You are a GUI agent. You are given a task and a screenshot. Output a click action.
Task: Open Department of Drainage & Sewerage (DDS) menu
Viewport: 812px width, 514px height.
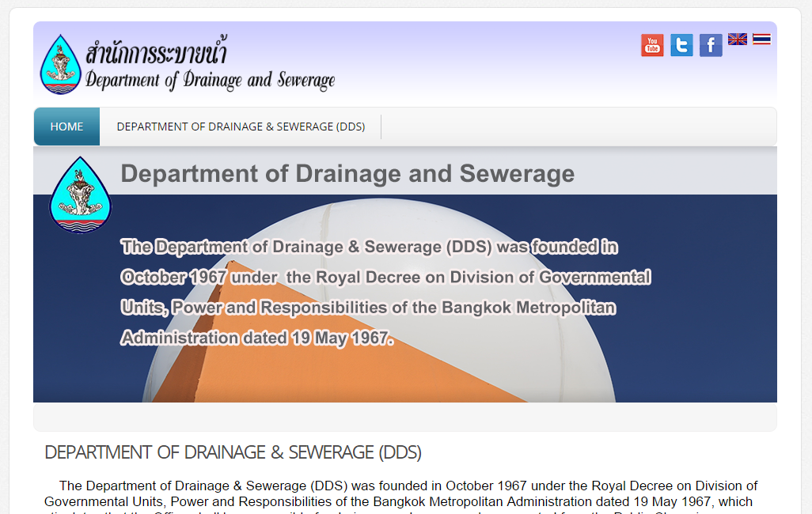[241, 127]
